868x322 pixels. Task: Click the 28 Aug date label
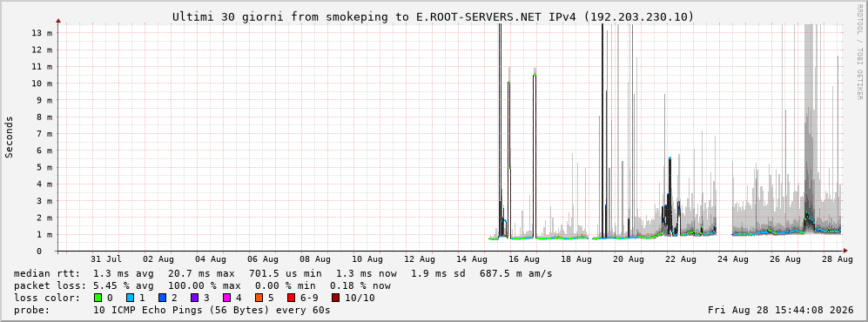click(838, 258)
